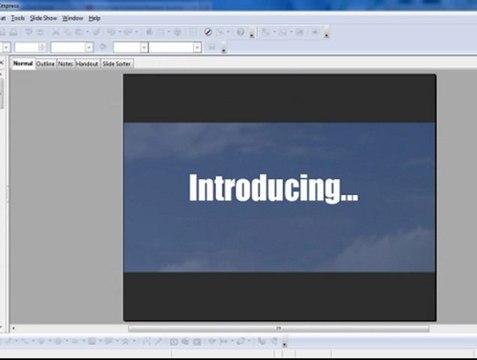The image size is (477, 360).
Task: Click the Zoom magnifier icon
Action: [221, 32]
